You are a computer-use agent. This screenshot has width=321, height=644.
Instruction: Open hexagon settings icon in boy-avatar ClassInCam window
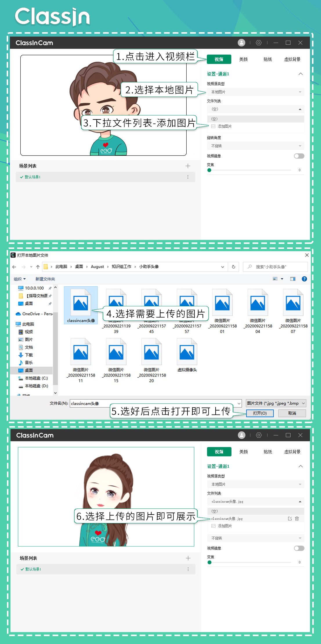(259, 43)
